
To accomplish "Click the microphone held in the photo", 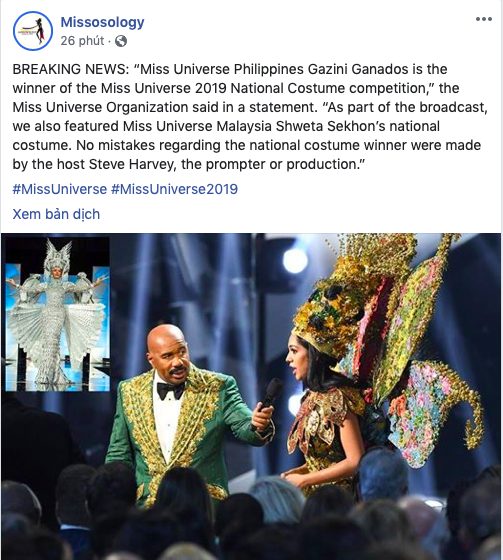I will [x=270, y=395].
